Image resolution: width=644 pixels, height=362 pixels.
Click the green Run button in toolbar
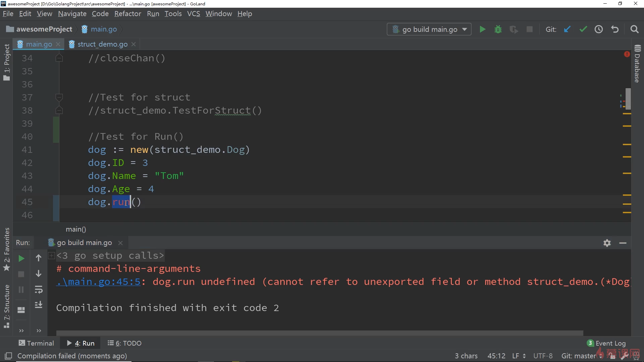(x=482, y=29)
